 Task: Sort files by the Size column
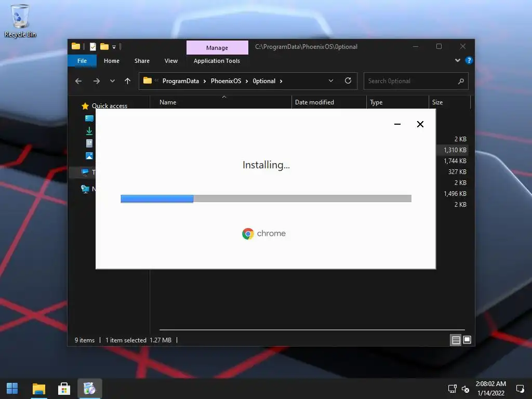point(449,102)
